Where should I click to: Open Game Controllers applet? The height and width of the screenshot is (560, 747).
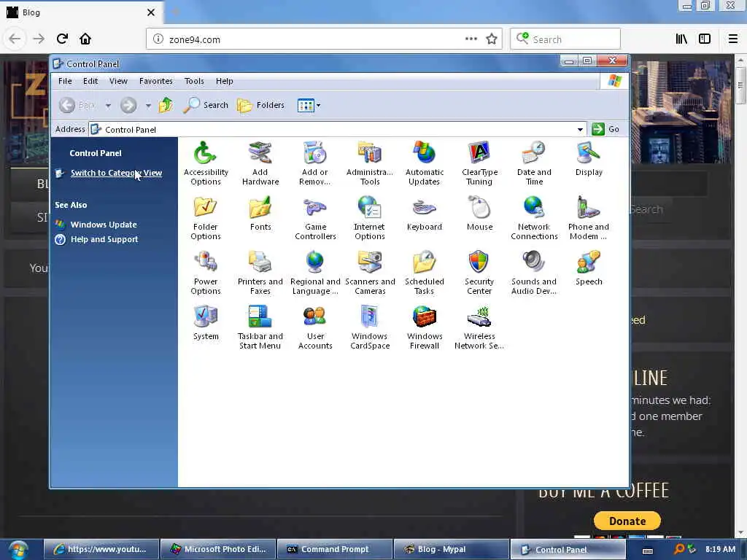315,217
